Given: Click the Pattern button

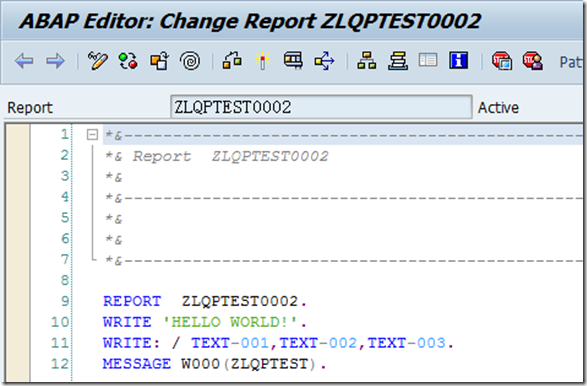Looking at the screenshot, I should (571, 62).
